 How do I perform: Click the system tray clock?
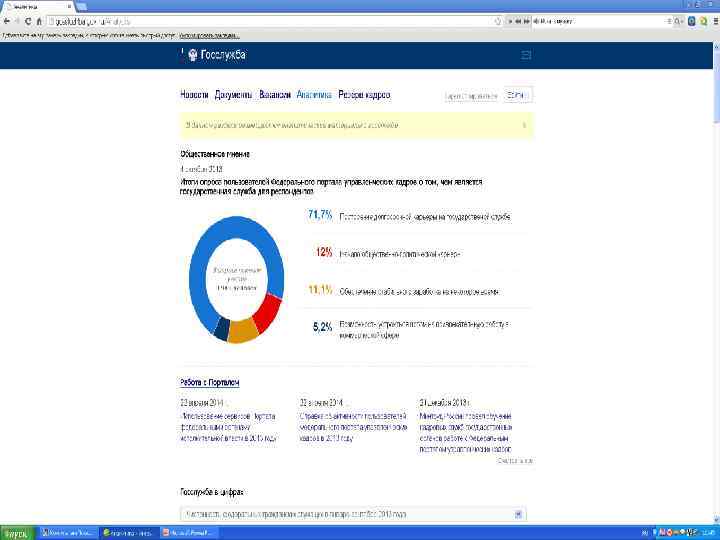click(x=710, y=533)
